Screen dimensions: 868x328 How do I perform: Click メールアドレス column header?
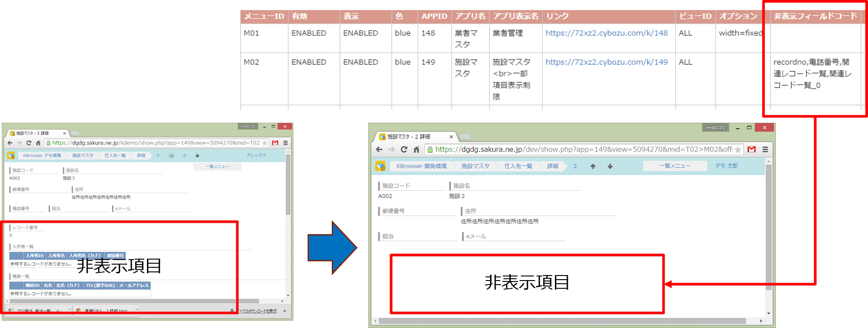tap(134, 285)
